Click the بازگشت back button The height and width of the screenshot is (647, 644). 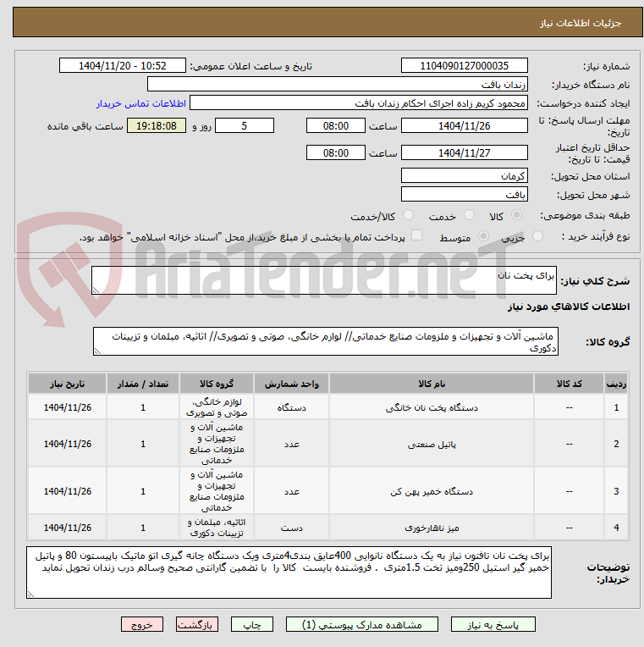[x=196, y=625]
